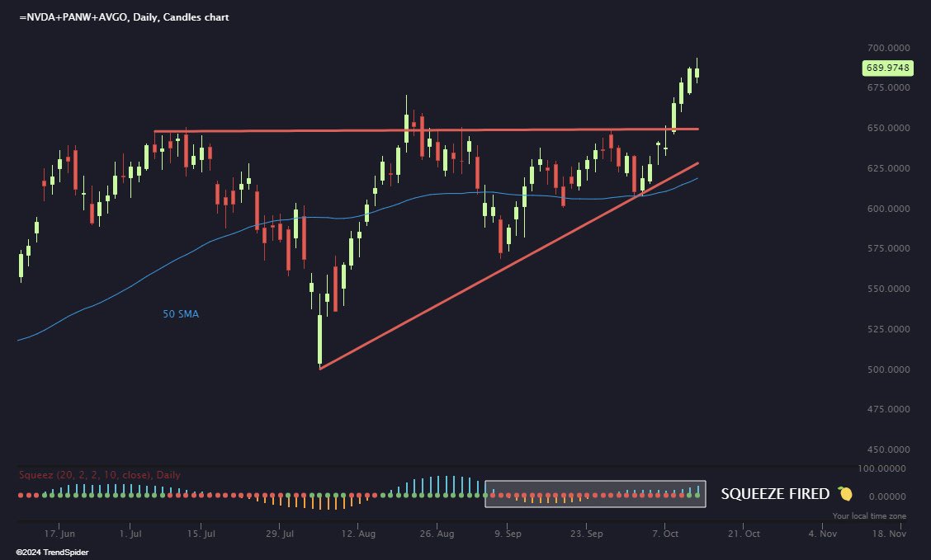Click the 550.0000 price axis label
The width and height of the screenshot is (931, 560).
(888, 289)
